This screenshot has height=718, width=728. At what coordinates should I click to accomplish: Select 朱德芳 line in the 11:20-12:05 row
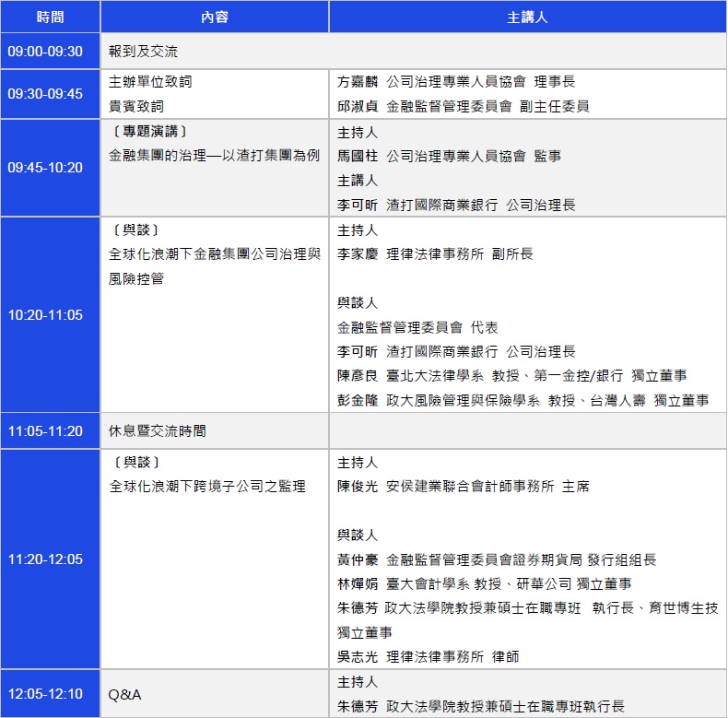tap(528, 608)
